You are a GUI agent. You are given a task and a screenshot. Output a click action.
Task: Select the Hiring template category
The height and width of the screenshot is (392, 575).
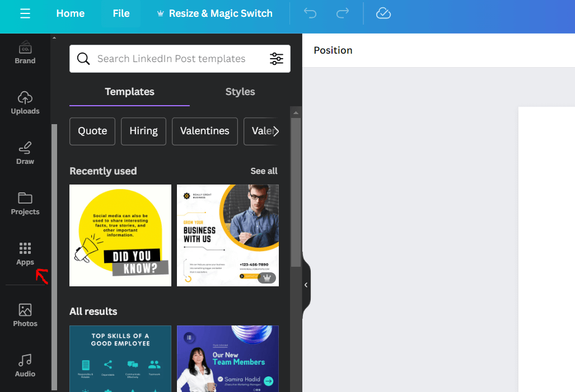click(x=143, y=131)
